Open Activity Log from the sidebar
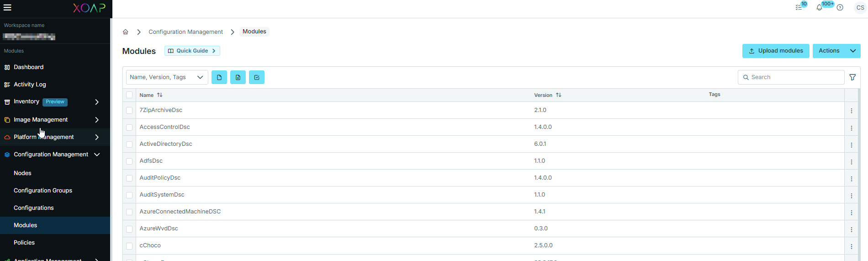Image resolution: width=868 pixels, height=261 pixels. [30, 85]
